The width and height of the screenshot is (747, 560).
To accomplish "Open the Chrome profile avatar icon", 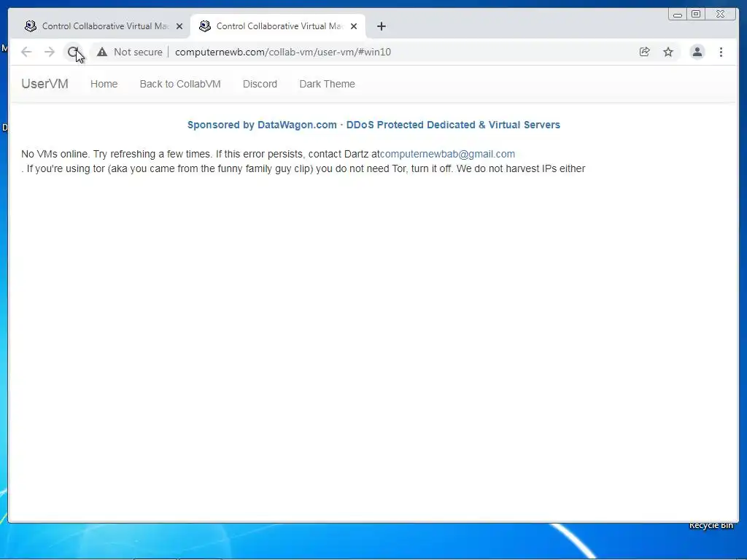I will (x=697, y=52).
